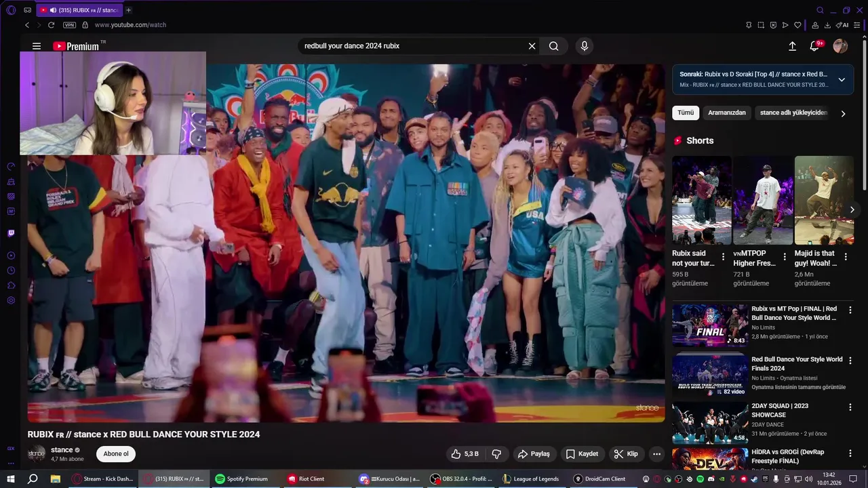The height and width of the screenshot is (488, 868).
Task: Open options for World Finals 2024 playlist
Action: [850, 361]
